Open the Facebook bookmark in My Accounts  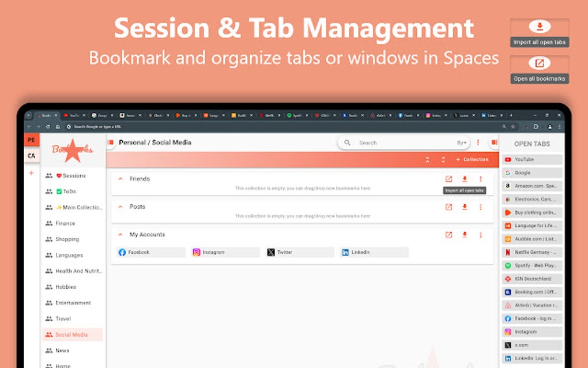pos(137,252)
